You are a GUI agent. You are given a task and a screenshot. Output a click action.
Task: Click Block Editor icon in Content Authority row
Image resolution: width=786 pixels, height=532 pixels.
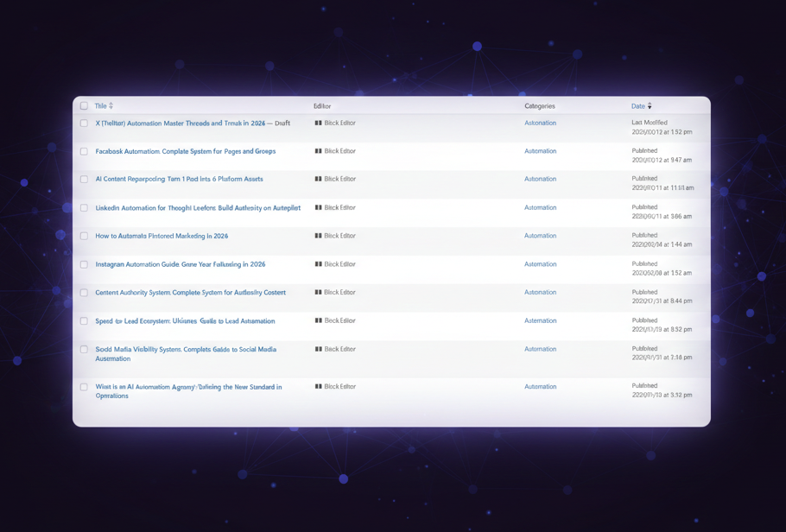coord(318,292)
